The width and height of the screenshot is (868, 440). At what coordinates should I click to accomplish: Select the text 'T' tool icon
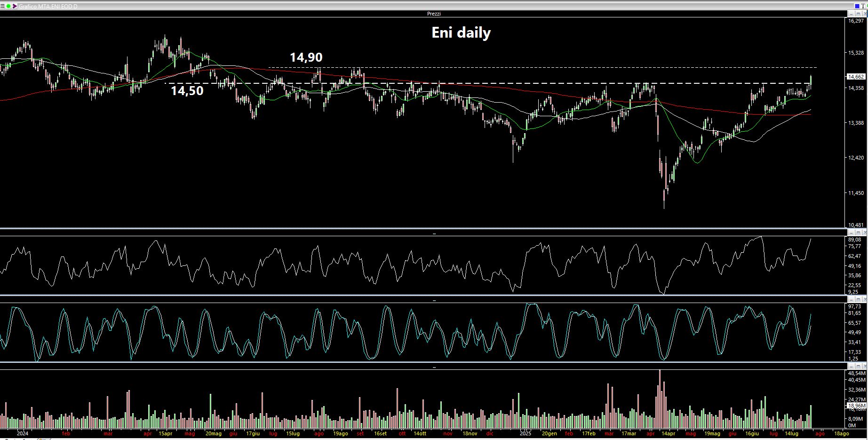click(863, 6)
